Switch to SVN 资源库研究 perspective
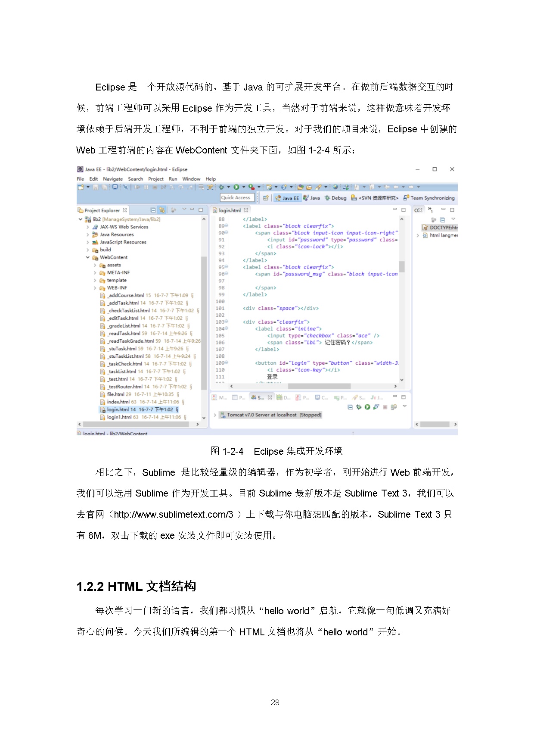Image resolution: width=534 pixels, height=756 pixels. point(375,198)
